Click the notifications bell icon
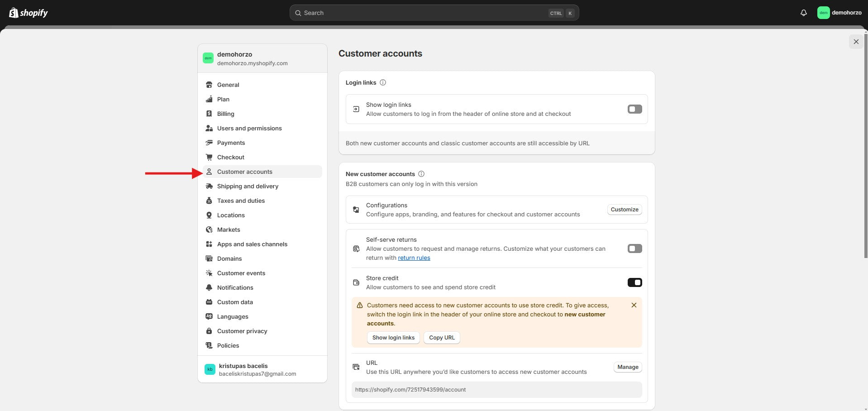The width and height of the screenshot is (868, 411). [x=803, y=13]
